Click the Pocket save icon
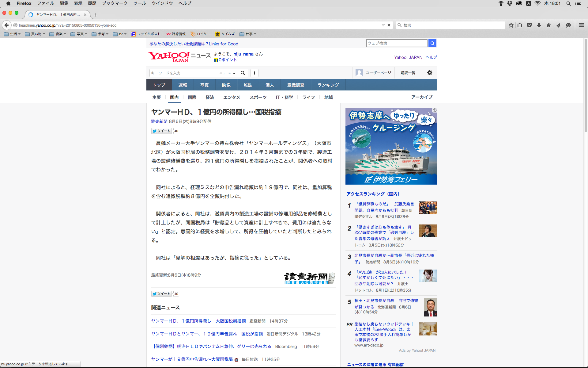 coord(529,25)
